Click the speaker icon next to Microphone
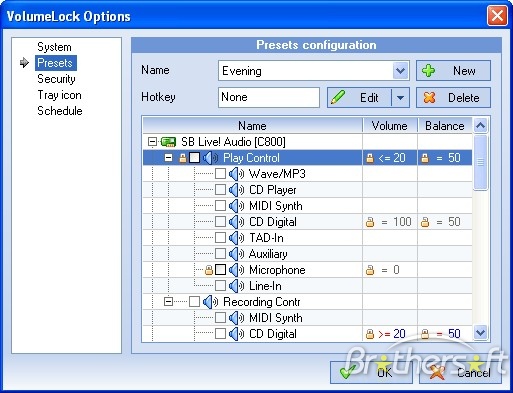513x393 pixels. coord(237,270)
